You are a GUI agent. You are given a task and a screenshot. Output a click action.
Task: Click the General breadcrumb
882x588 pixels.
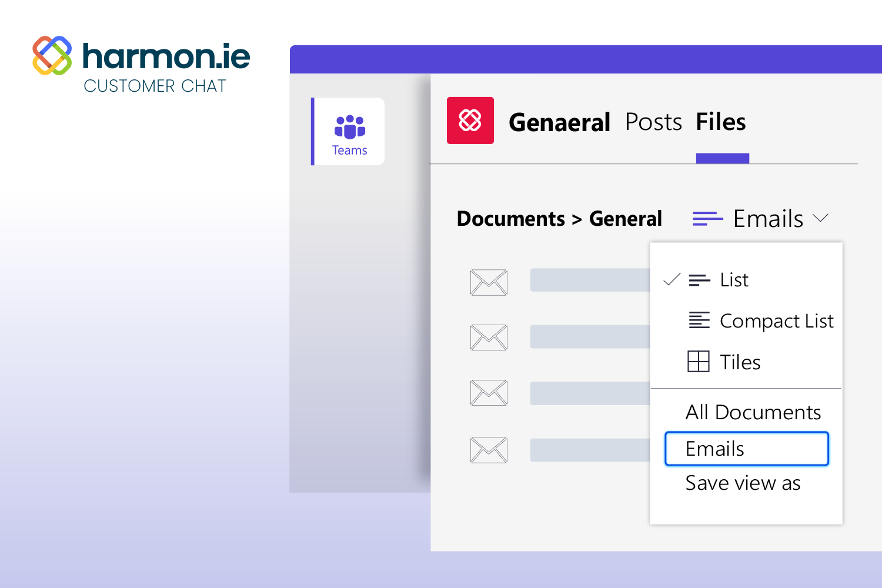click(626, 219)
